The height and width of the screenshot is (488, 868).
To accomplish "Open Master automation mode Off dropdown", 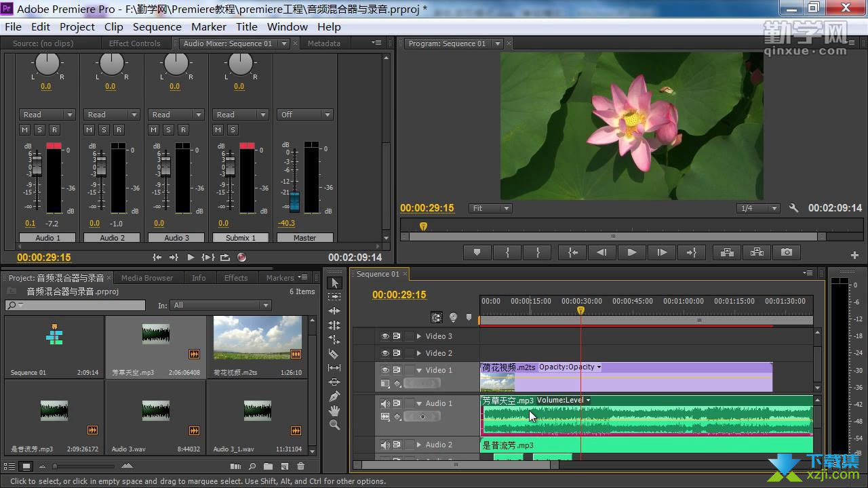I will click(x=305, y=115).
